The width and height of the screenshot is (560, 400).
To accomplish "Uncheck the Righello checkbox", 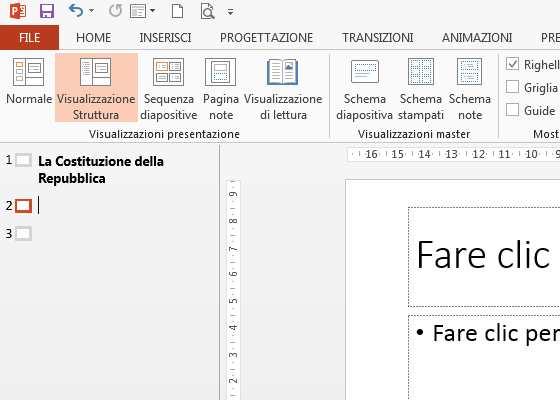I will coord(512,64).
